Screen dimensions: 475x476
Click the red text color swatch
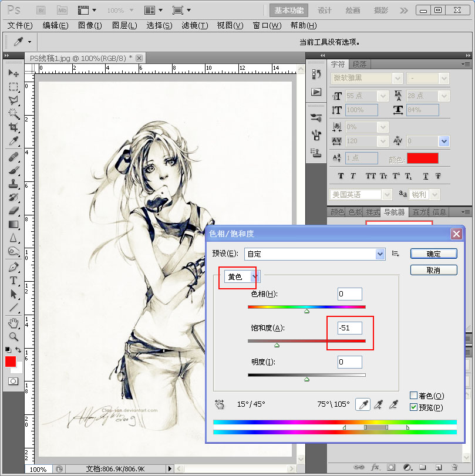[423, 158]
